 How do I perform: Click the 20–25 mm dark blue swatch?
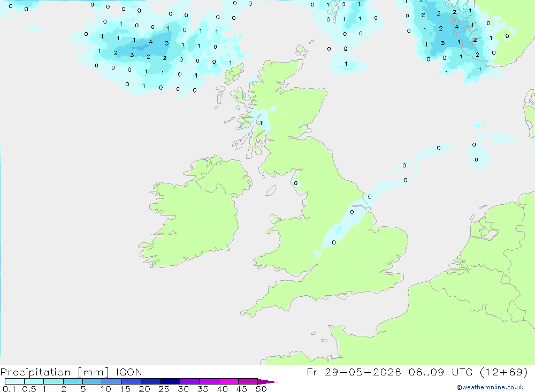coord(151,381)
